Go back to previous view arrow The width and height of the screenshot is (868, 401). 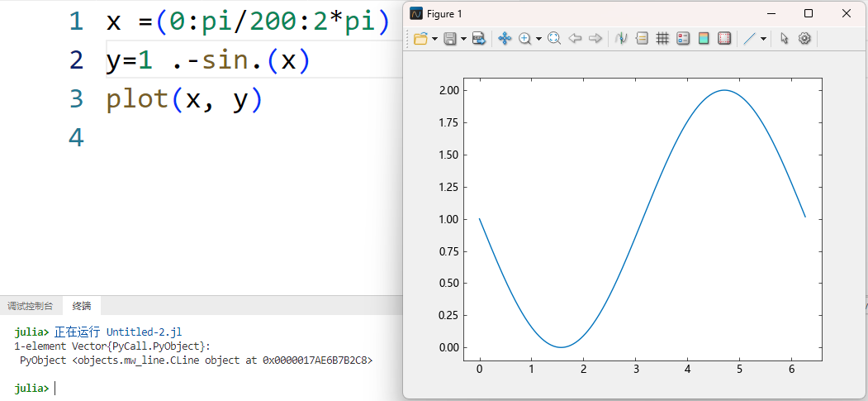point(575,38)
